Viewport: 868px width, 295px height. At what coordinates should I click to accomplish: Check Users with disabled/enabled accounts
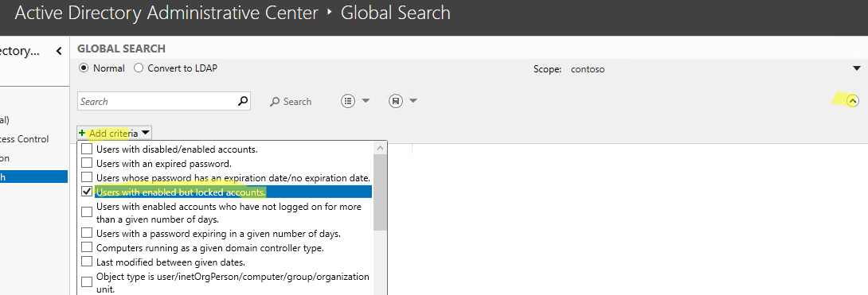(x=86, y=149)
